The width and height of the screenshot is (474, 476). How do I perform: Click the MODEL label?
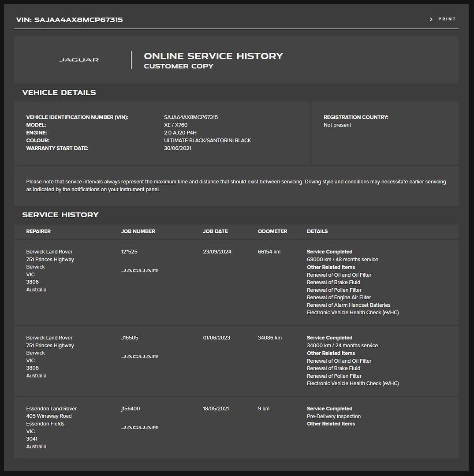click(36, 125)
